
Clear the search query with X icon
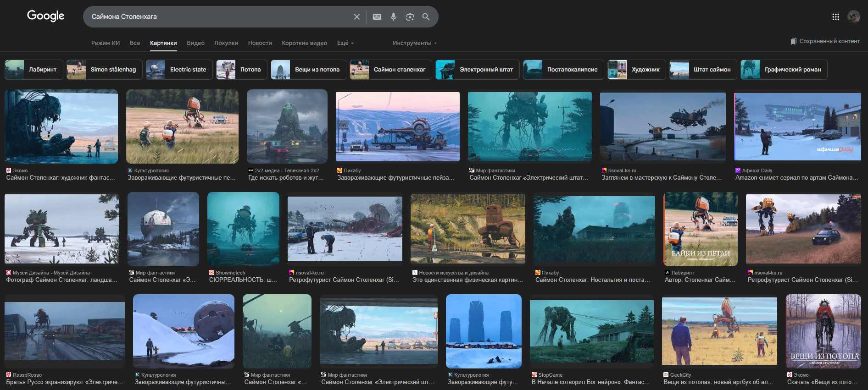[x=356, y=17]
